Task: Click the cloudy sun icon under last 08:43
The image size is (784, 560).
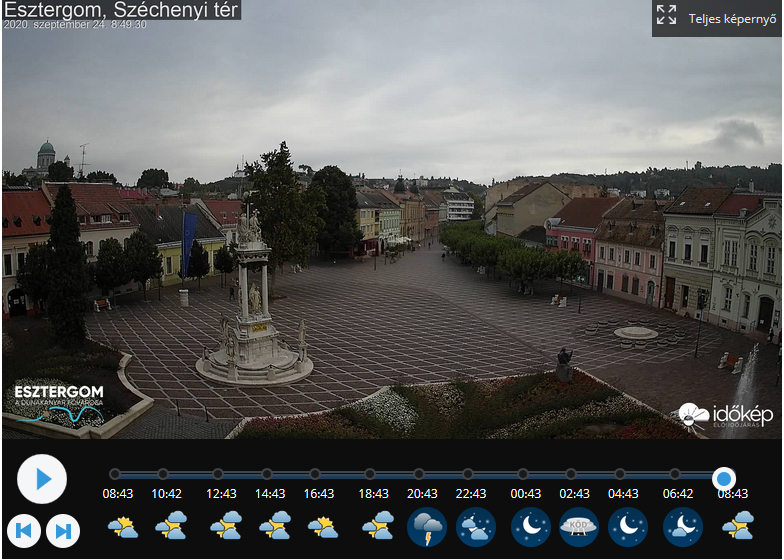Action: point(738,525)
